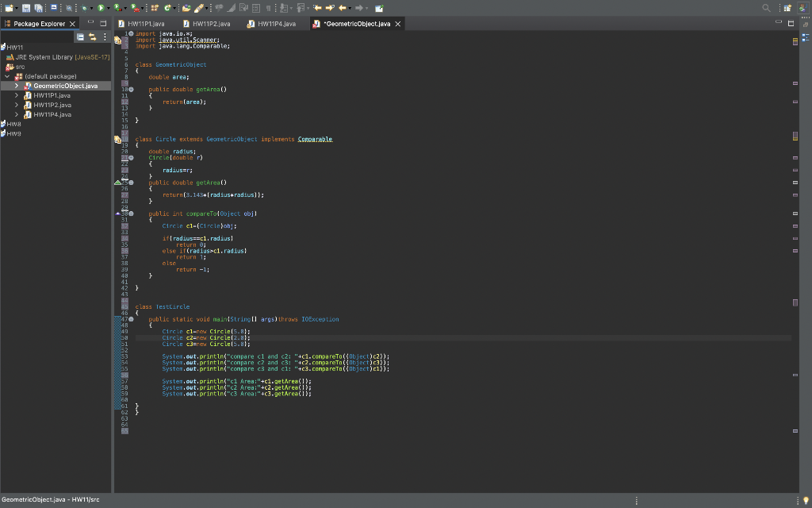Viewport: 812px width, 508px height.
Task: Maximize the Package Explorer view
Action: click(103, 23)
